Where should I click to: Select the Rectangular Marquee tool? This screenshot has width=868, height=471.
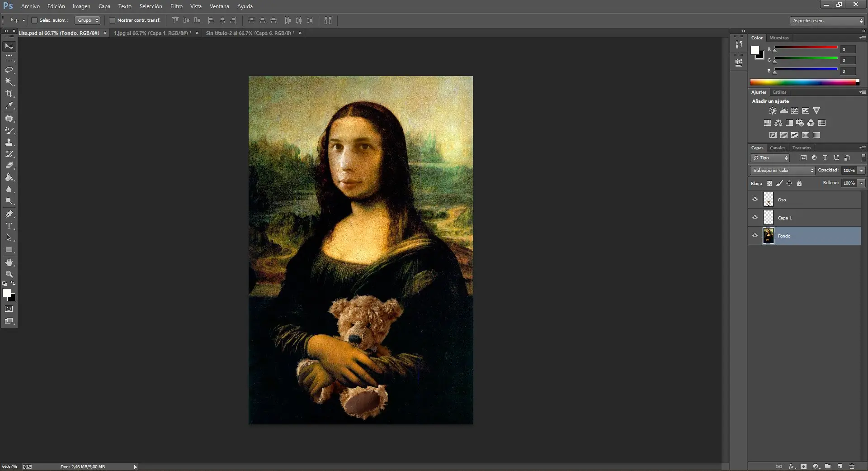click(x=9, y=58)
